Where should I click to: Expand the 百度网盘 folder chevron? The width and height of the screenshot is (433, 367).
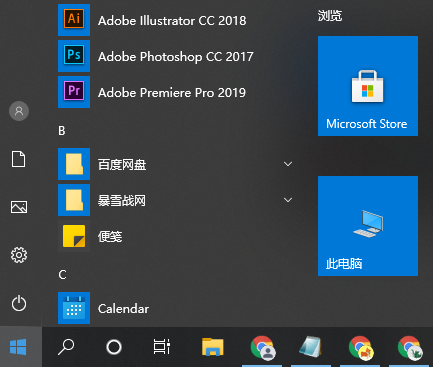288,164
